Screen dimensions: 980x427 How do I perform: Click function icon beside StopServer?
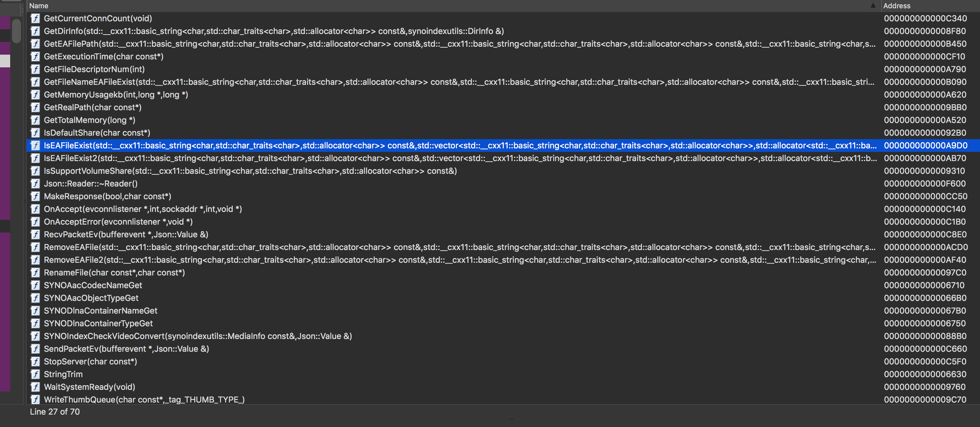click(35, 362)
